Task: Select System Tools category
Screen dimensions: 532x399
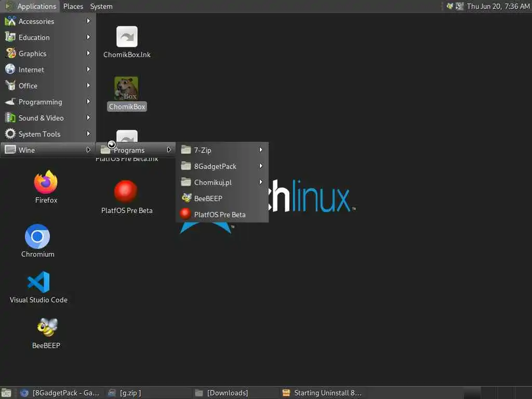Action: click(48, 134)
